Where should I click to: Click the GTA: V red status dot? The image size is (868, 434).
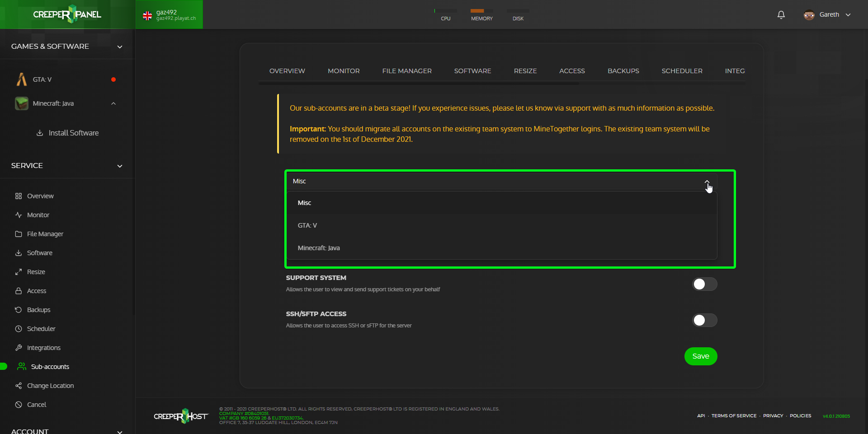(x=113, y=79)
